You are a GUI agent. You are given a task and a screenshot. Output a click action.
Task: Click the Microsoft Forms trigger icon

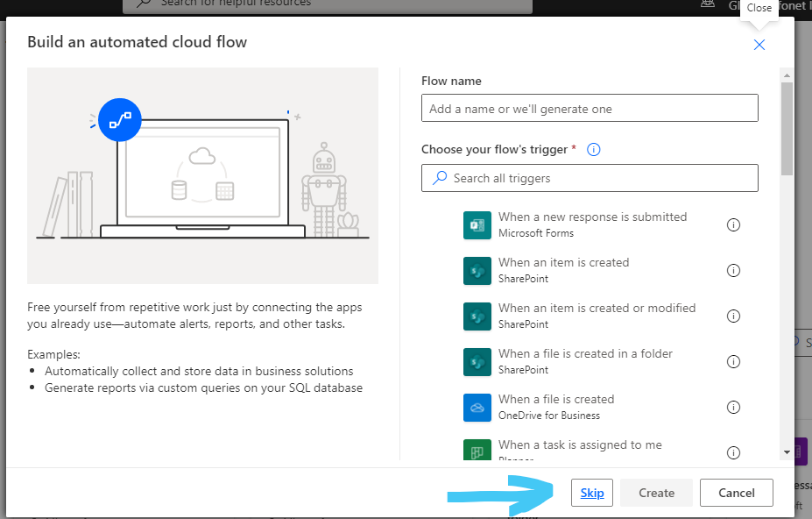[x=477, y=225]
